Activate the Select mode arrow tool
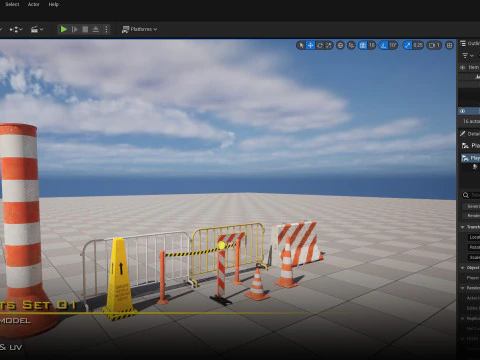The image size is (480, 360). (301, 45)
